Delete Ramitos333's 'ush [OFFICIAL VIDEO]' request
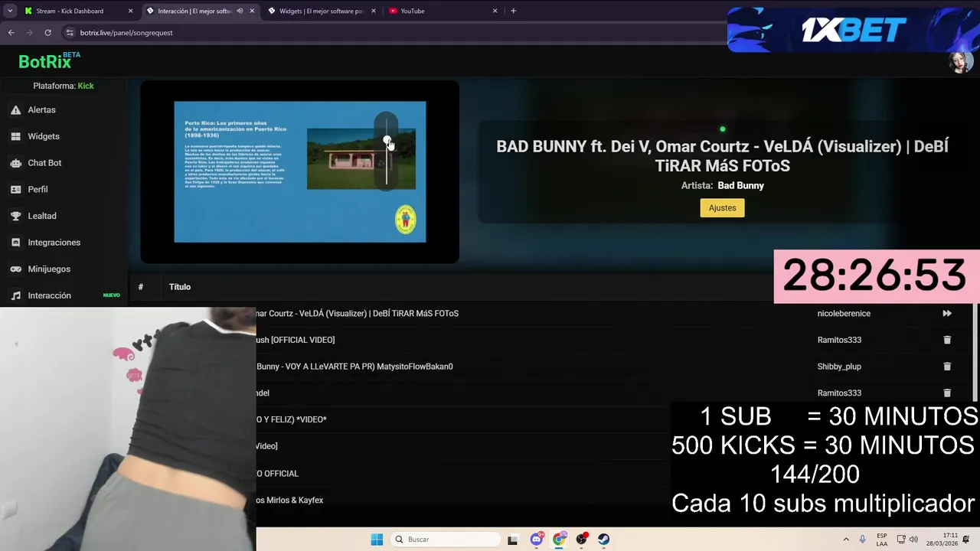The height and width of the screenshot is (551, 980). pyautogui.click(x=947, y=340)
